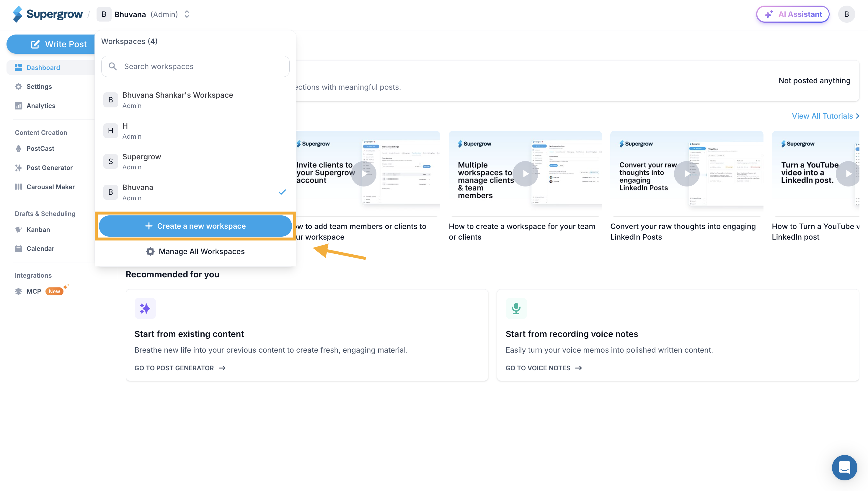This screenshot has width=868, height=491.
Task: Click the Dashboard sidebar icon
Action: point(19,68)
